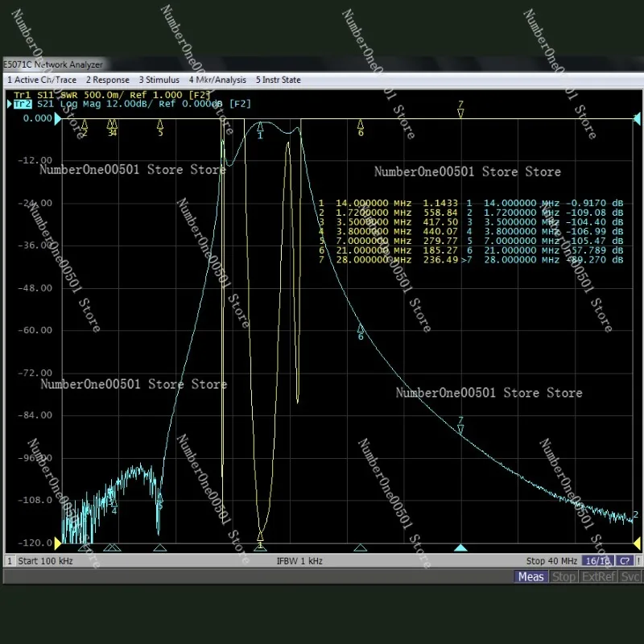Viewport: 644px width, 644px height.
Task: Open the Mkr/Analysis menu
Action: click(x=217, y=80)
